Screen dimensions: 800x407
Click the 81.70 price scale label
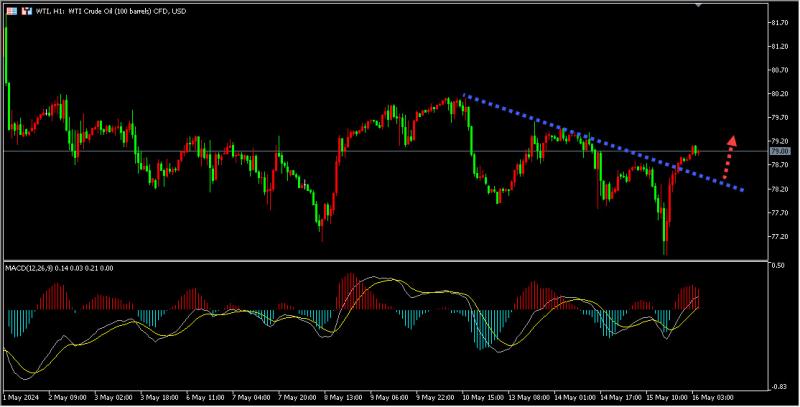779,22
